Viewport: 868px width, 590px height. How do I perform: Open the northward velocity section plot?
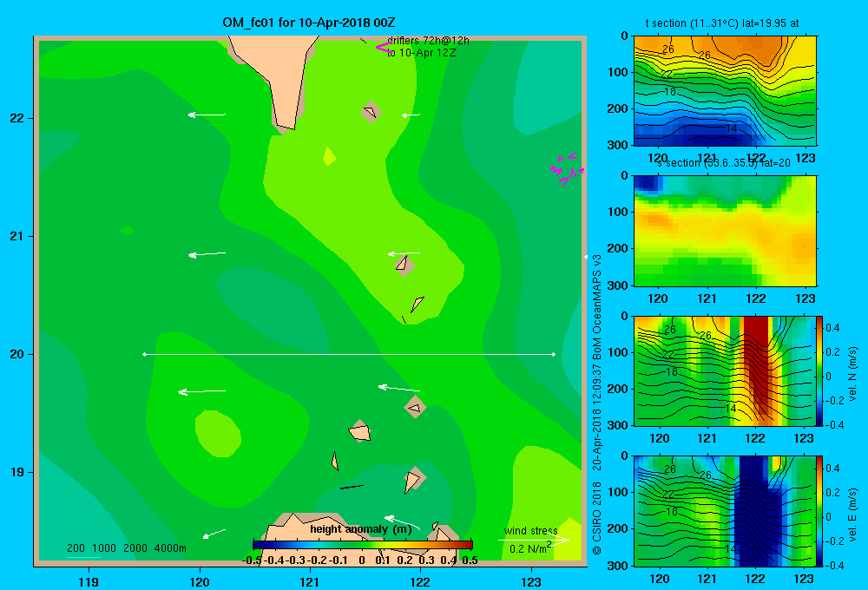[725, 370]
